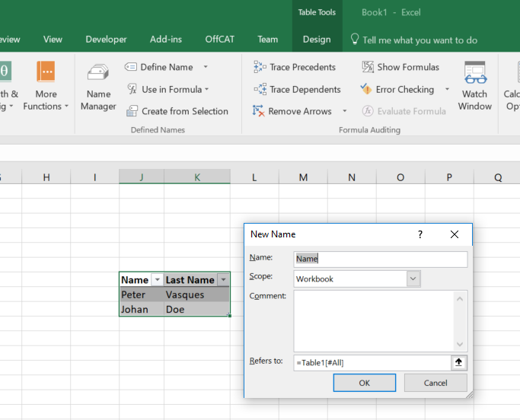
Task: Switch to the View tab
Action: (x=53, y=40)
